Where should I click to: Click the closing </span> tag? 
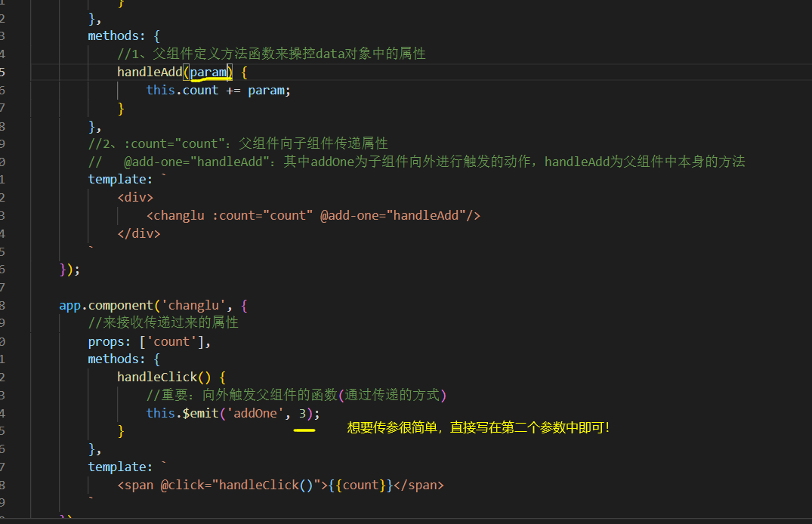pos(419,485)
